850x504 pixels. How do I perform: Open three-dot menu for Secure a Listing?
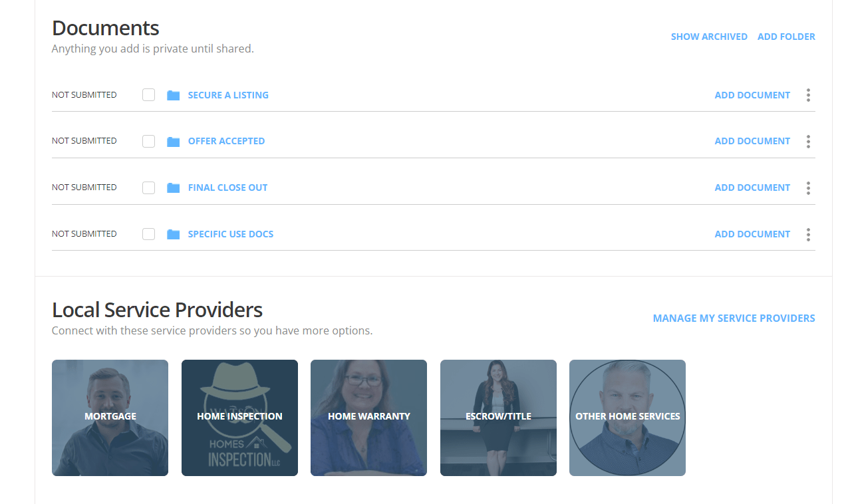[808, 95]
